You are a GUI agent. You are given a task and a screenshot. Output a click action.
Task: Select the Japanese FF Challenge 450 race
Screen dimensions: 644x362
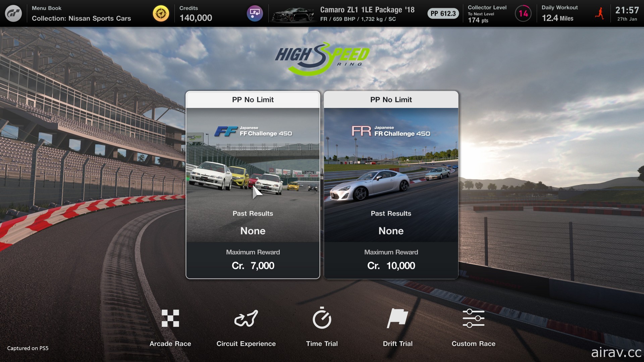tap(253, 183)
